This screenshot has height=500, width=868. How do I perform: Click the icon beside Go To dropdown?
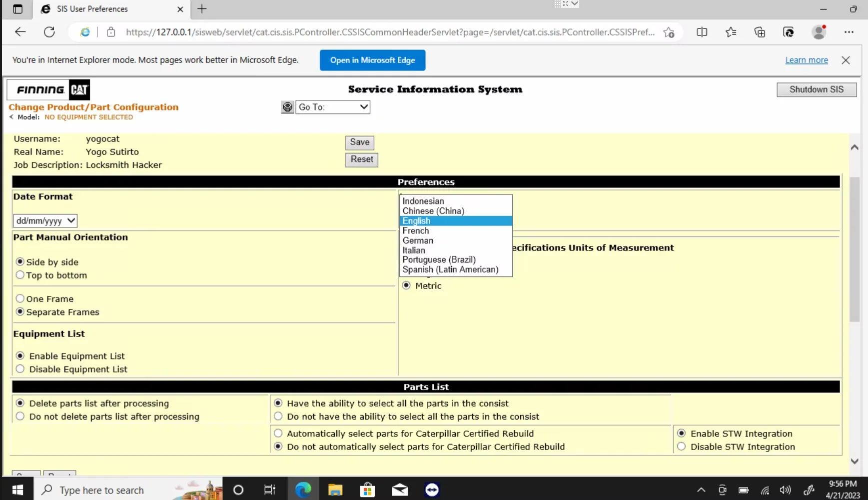pyautogui.click(x=287, y=107)
